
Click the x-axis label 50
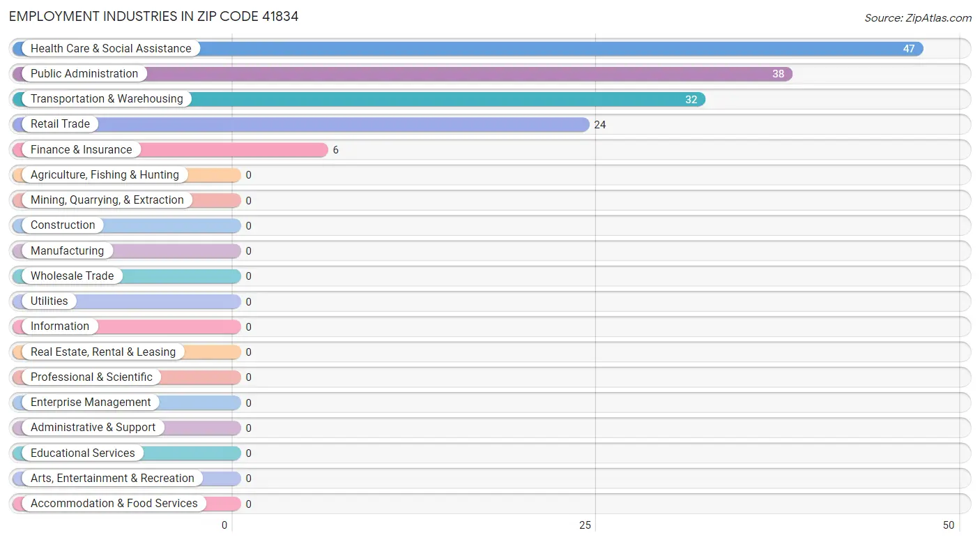coord(948,525)
